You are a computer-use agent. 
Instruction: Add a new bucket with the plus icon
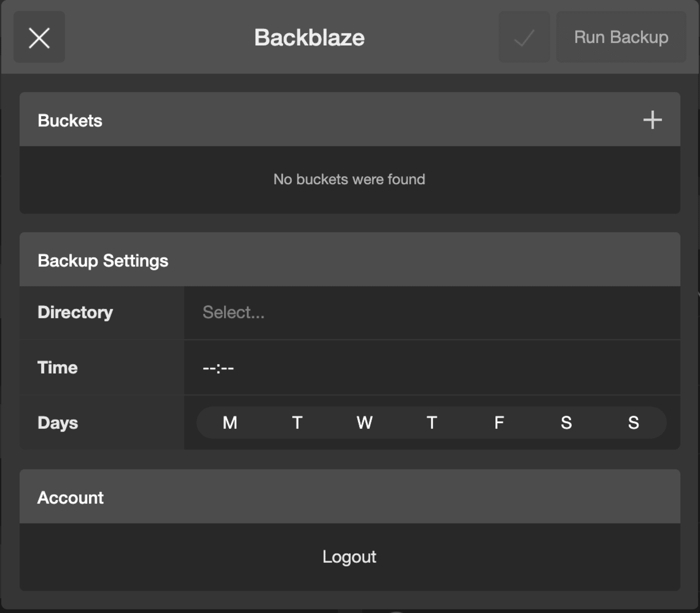pyautogui.click(x=652, y=119)
